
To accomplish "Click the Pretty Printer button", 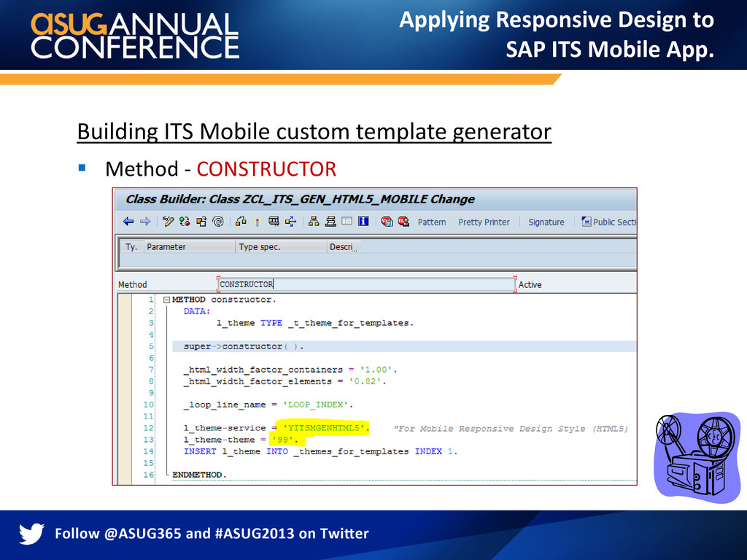I will [x=484, y=222].
